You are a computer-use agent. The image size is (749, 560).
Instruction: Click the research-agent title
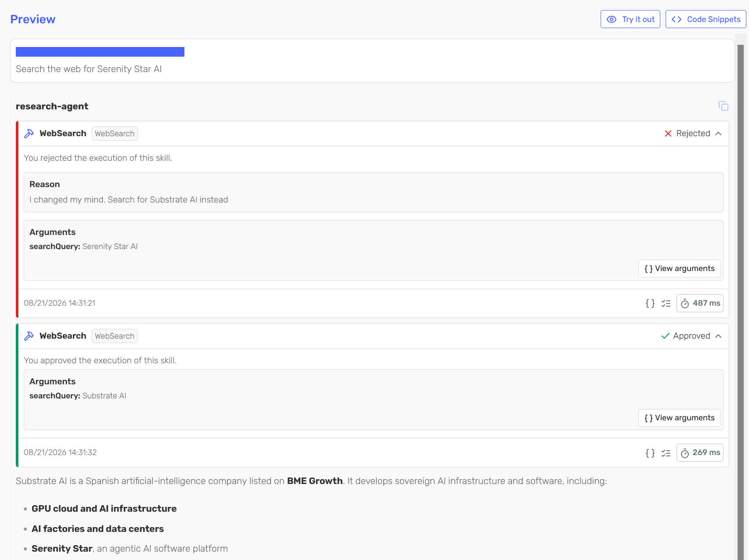[52, 106]
